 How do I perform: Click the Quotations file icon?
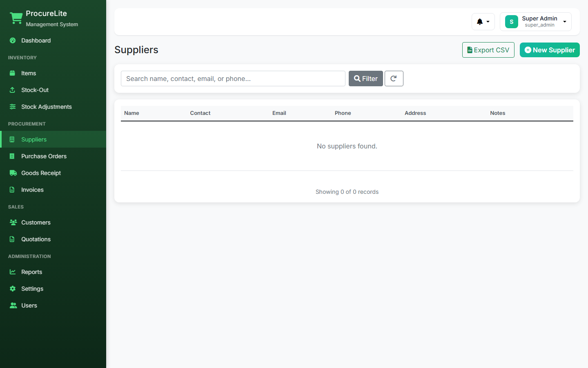pyautogui.click(x=12, y=239)
